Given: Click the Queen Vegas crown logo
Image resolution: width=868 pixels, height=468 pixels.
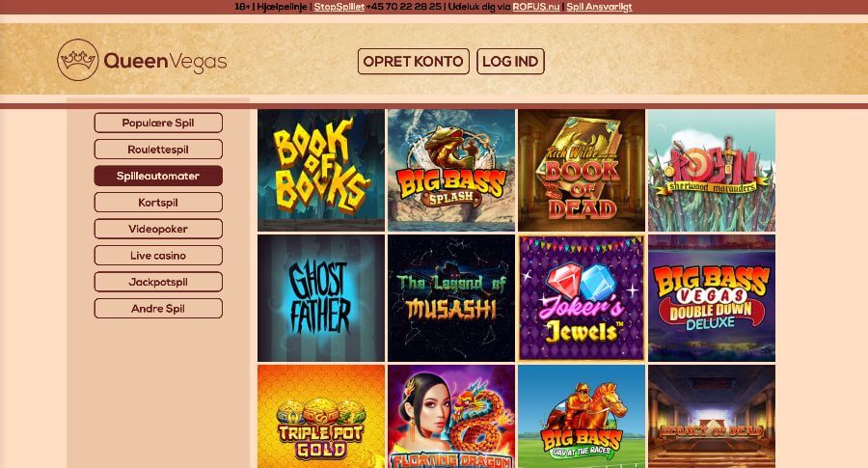Looking at the screenshot, I should (x=77, y=60).
